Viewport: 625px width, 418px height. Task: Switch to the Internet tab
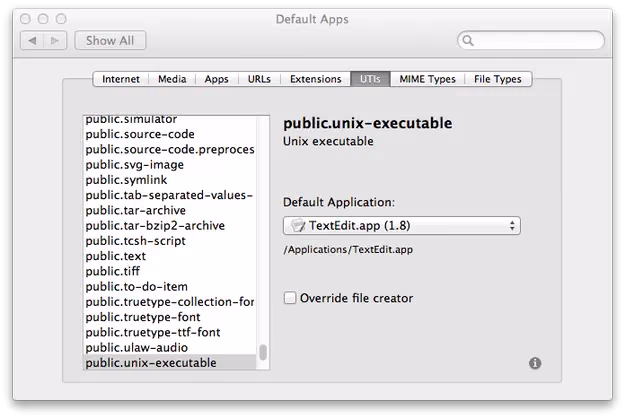[x=120, y=79]
